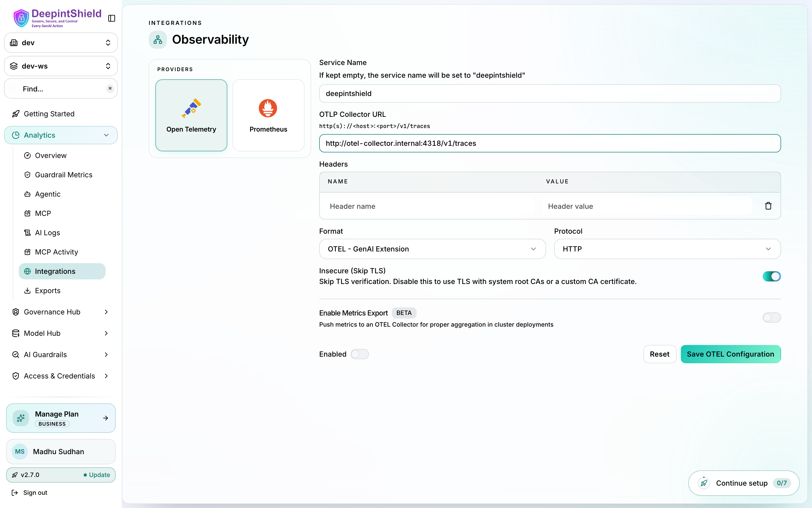Switch on the Enabled toggle
The height and width of the screenshot is (508, 812).
pos(360,354)
